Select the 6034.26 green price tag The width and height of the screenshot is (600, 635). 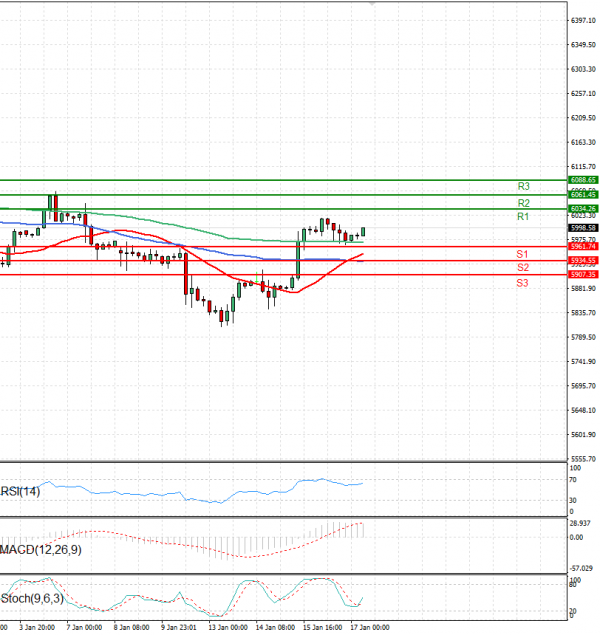pos(584,208)
